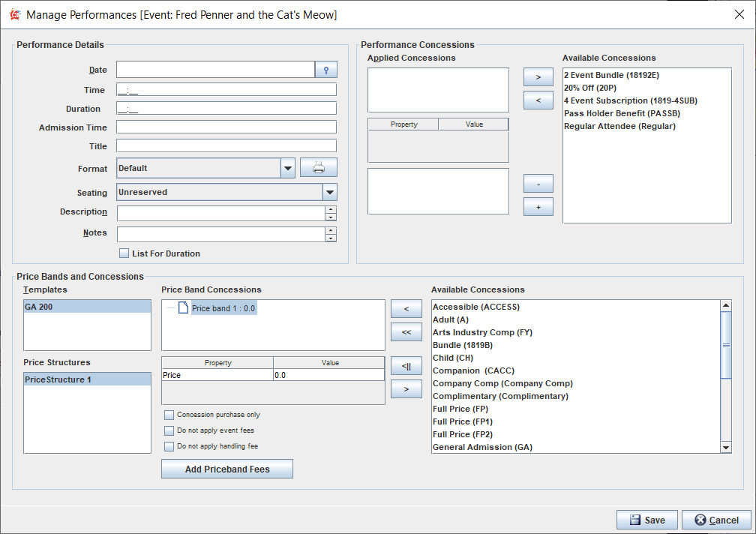Check Do not apply event fees
The image size is (756, 534).
click(169, 430)
